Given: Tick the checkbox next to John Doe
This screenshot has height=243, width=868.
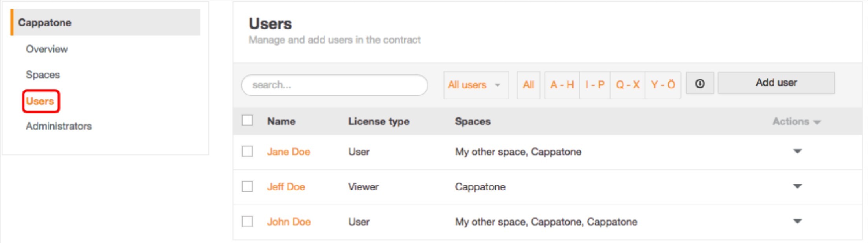Looking at the screenshot, I should pyautogui.click(x=247, y=222).
